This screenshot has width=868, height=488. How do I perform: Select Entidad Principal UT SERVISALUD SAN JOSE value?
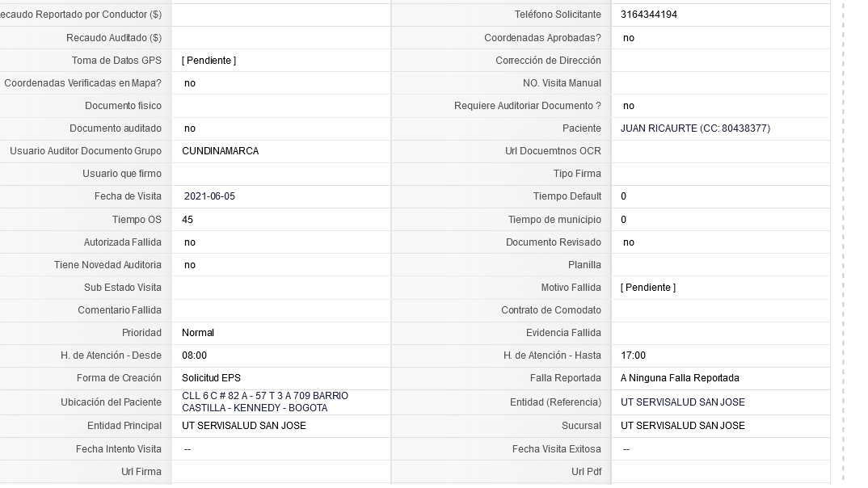click(243, 426)
